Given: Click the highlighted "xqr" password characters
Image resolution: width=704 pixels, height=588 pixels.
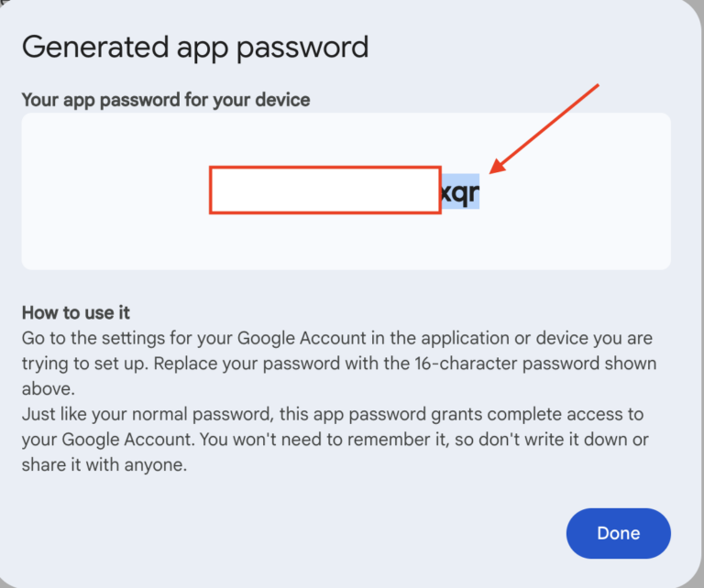Looking at the screenshot, I should [459, 192].
